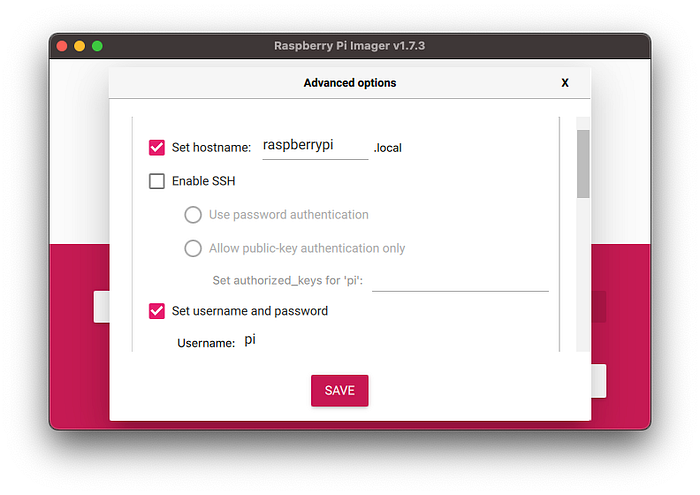700x495 pixels.
Task: Select Allow public-key authentication only option
Action: (x=193, y=248)
